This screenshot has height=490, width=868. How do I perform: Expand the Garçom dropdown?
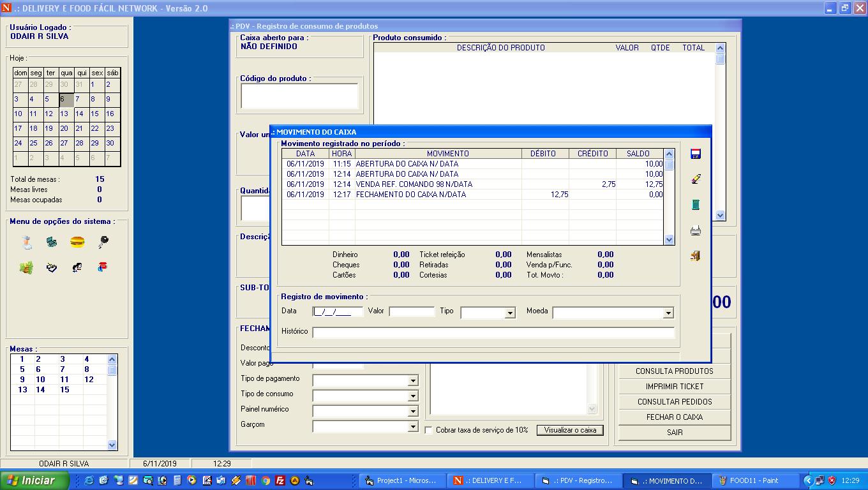point(413,427)
